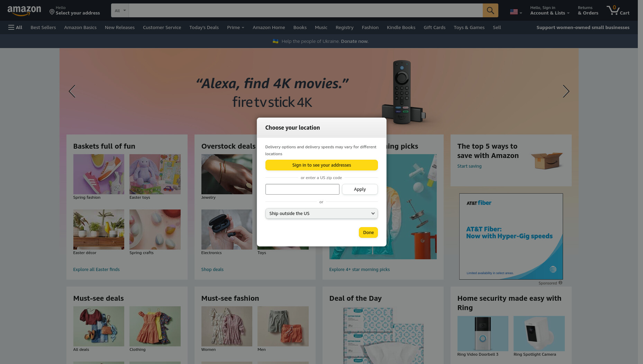Open Customer Service in nav bar
The image size is (643, 364).
(x=162, y=27)
